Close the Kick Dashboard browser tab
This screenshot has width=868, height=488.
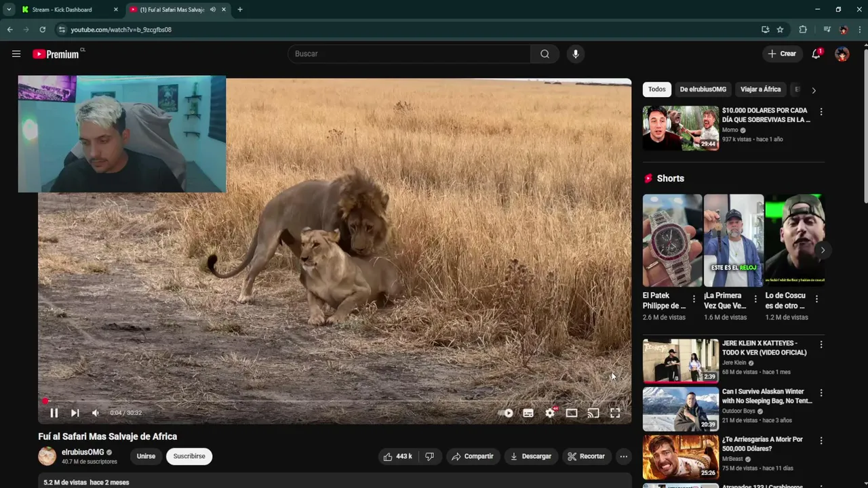(x=115, y=9)
